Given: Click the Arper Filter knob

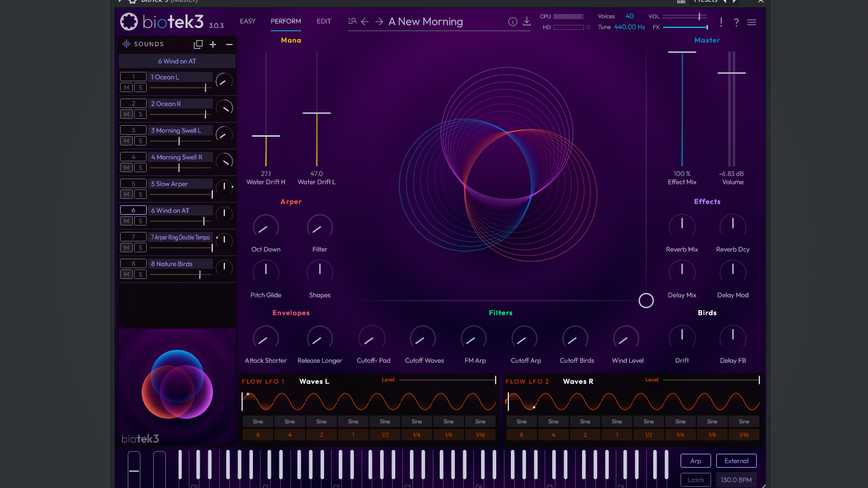Looking at the screenshot, I should click(320, 228).
